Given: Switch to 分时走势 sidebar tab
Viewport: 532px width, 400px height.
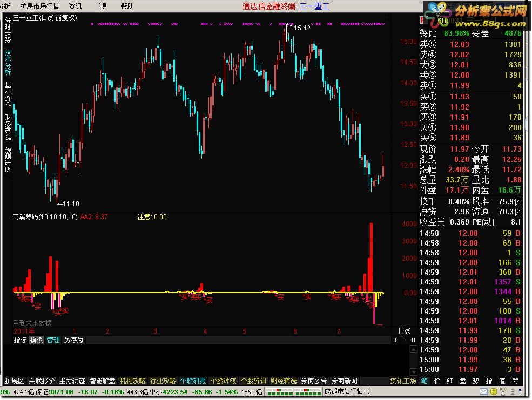Looking at the screenshot, I should pyautogui.click(x=8, y=30).
